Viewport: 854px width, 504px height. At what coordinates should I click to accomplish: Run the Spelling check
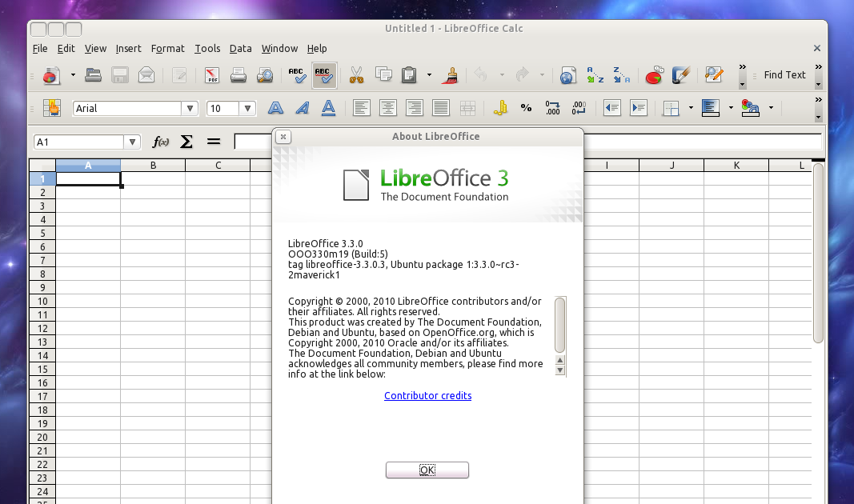tap(298, 75)
